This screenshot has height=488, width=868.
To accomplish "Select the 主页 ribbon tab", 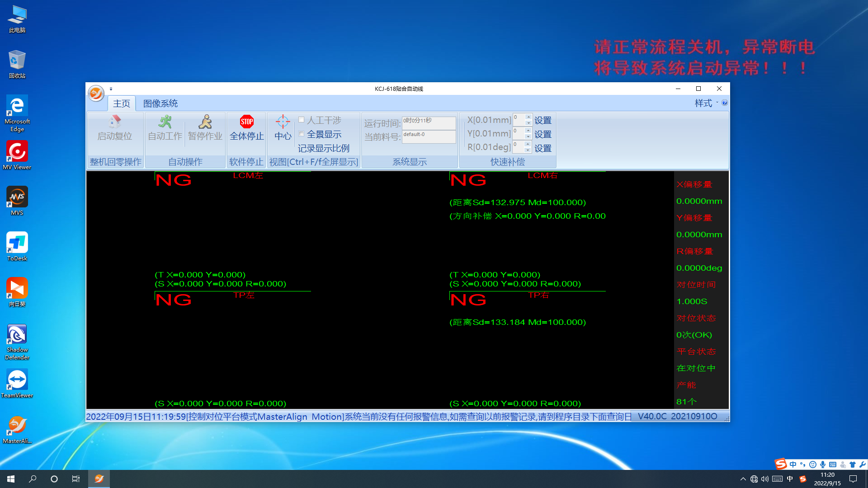I will tap(121, 103).
